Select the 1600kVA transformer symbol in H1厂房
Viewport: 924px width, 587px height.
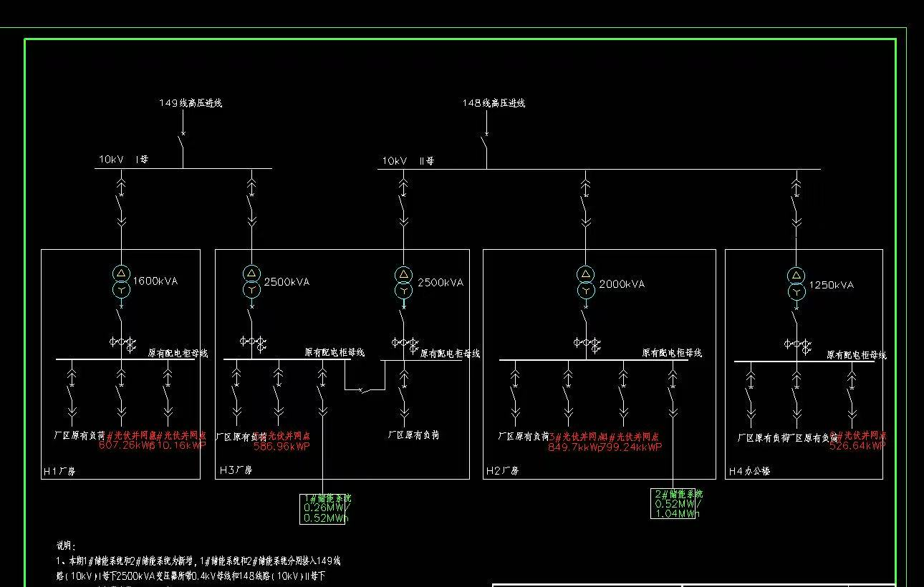122,281
